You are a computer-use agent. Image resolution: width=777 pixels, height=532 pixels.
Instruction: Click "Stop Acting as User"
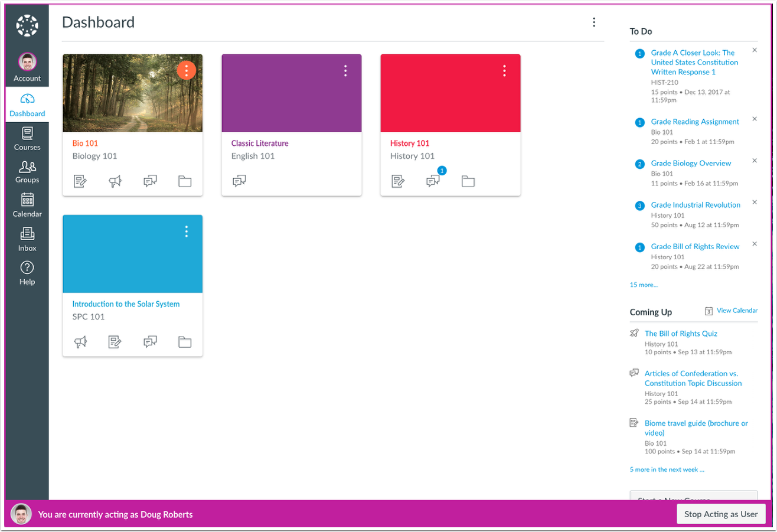(721, 514)
